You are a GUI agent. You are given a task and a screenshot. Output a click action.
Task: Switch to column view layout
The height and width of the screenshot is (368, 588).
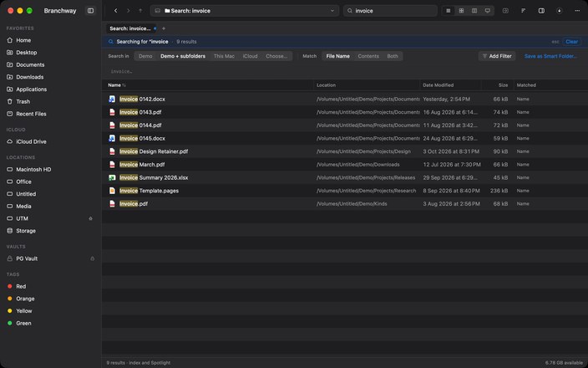pyautogui.click(x=474, y=11)
